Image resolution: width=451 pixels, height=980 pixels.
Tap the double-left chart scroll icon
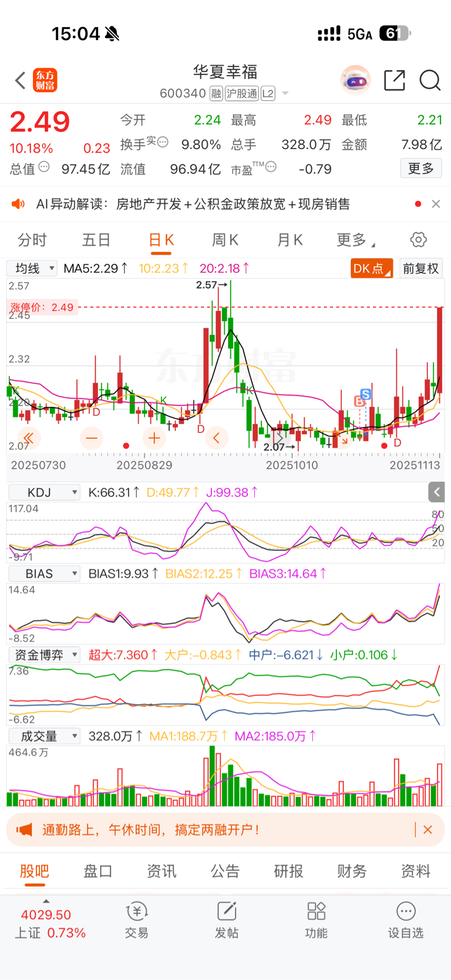28,437
